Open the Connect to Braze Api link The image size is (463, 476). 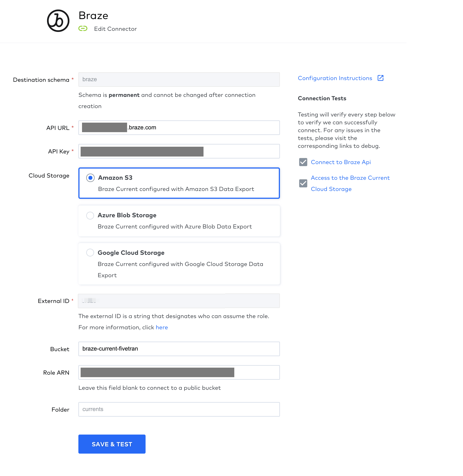pos(341,162)
